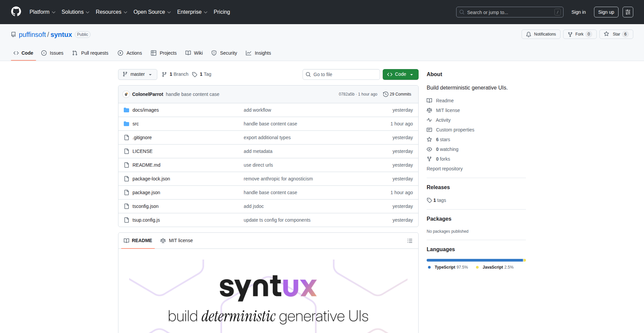Click the notifications bell icon
Image resolution: width=644 pixels, height=333 pixels.
click(529, 34)
